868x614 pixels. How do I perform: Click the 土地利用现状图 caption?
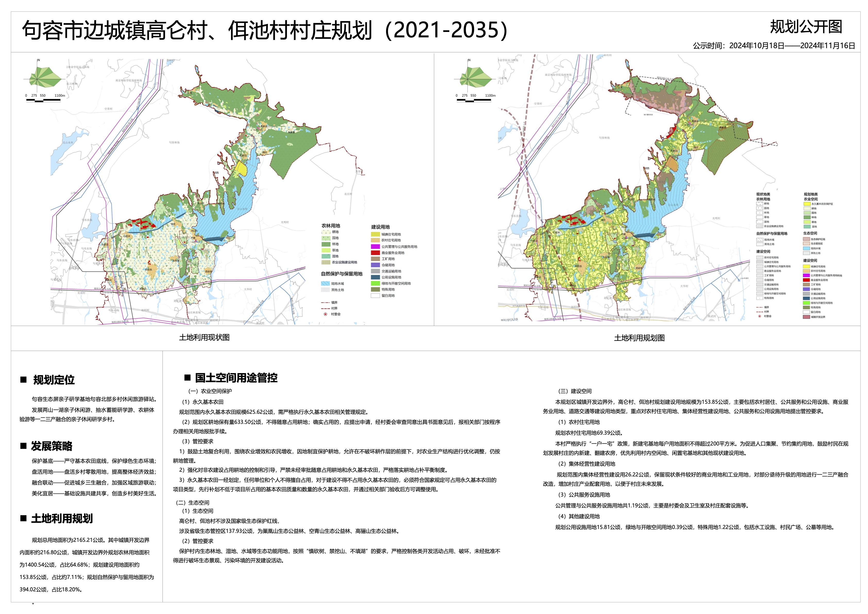[204, 337]
